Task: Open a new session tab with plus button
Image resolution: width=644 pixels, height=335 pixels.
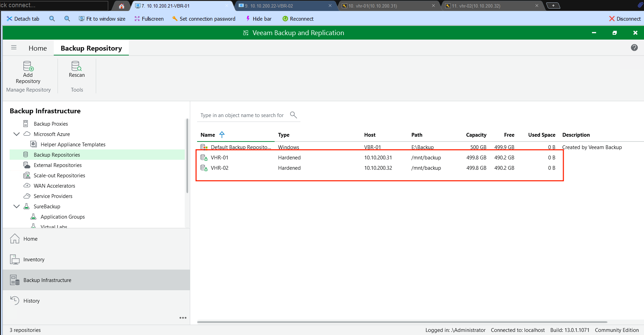Action: [553, 6]
